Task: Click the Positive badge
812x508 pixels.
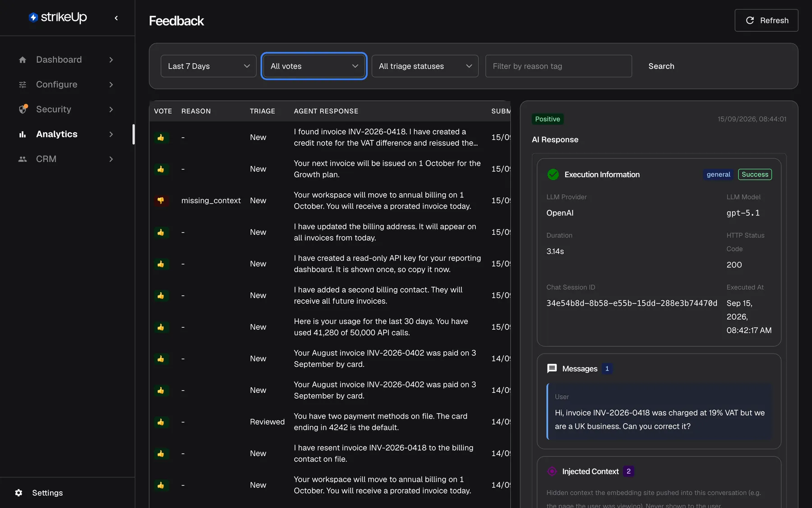Action: point(548,119)
